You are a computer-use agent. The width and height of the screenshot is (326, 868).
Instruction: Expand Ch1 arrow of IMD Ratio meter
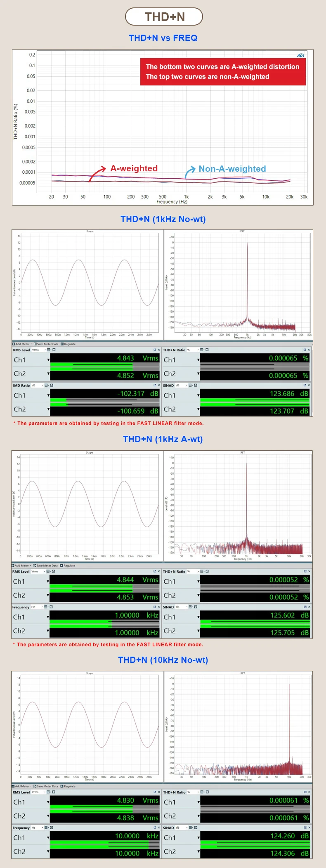point(48,395)
